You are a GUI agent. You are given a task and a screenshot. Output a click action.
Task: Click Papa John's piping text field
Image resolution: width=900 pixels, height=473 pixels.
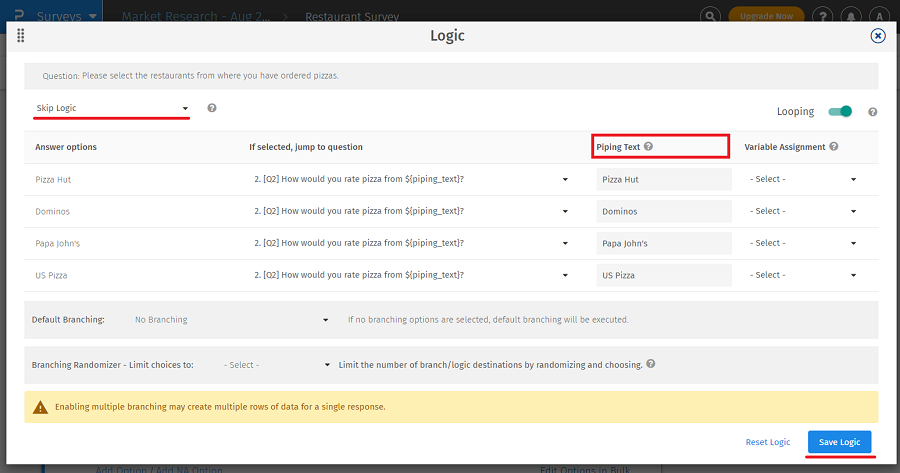pos(664,243)
